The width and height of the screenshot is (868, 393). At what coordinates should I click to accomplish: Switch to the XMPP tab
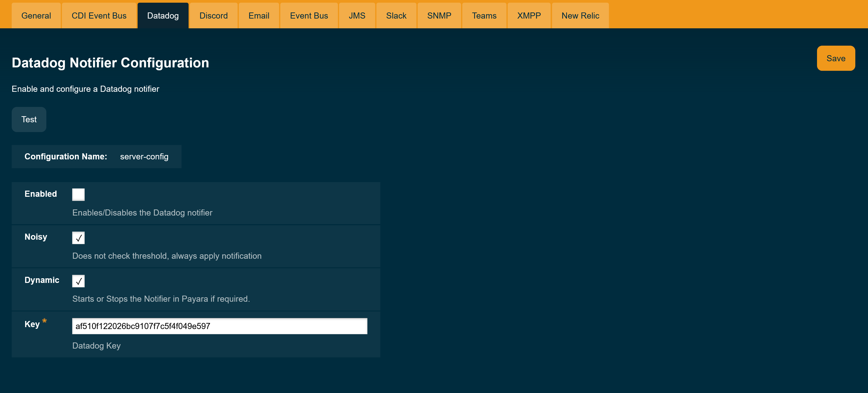529,15
